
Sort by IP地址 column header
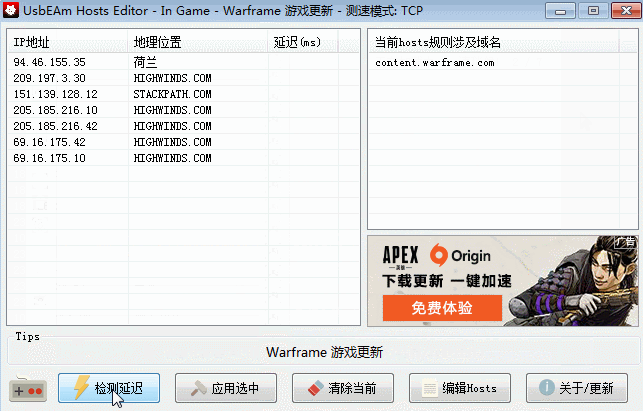click(66, 43)
